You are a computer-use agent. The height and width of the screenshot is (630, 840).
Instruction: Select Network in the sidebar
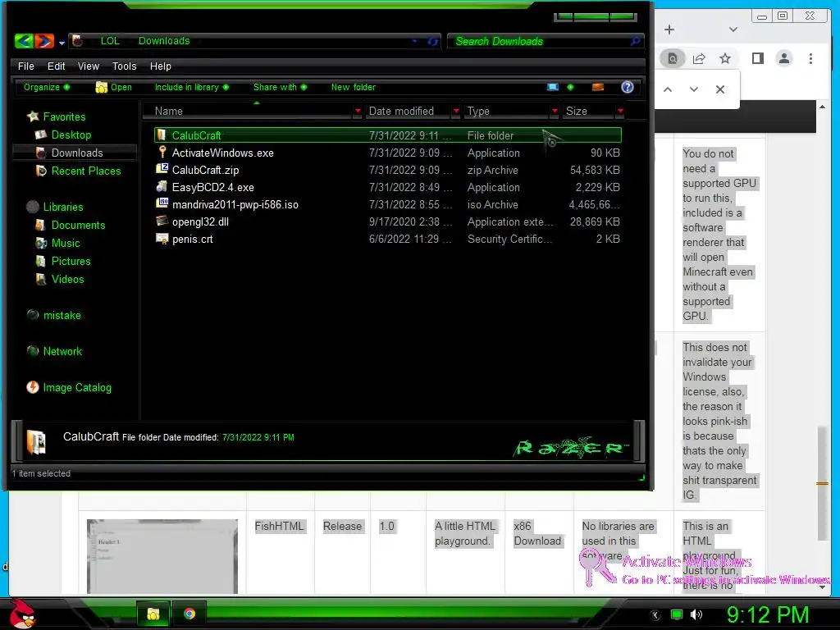pos(62,351)
